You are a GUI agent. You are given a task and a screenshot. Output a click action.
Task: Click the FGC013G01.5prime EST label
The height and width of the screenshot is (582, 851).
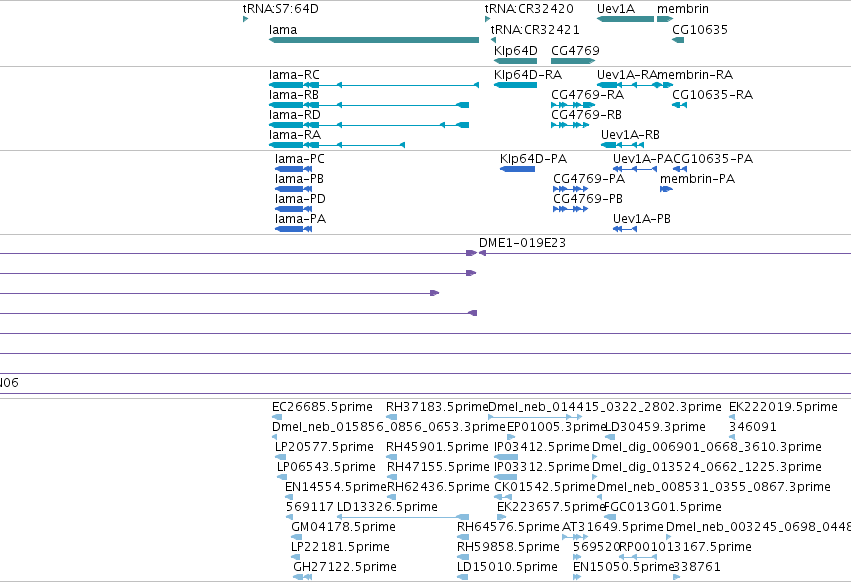click(x=663, y=507)
